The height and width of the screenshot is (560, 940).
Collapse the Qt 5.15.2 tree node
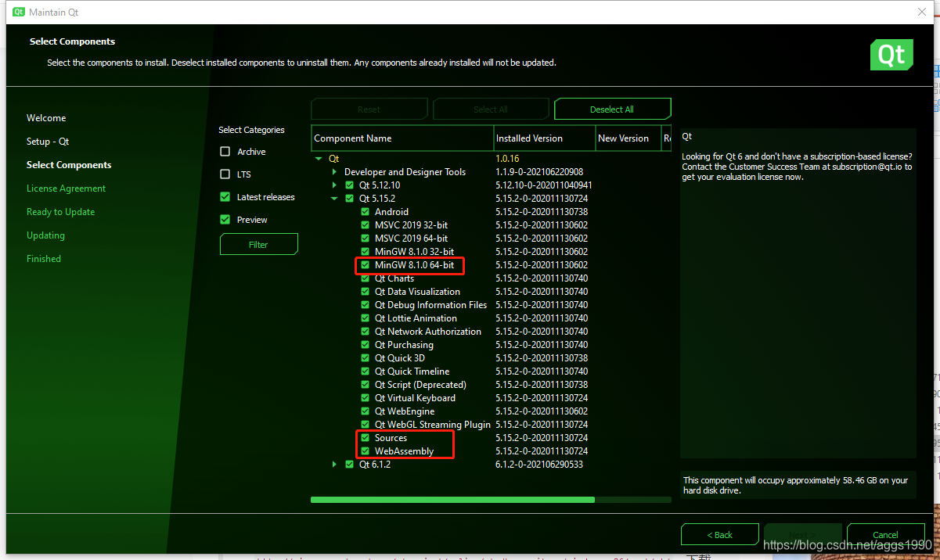tap(334, 199)
